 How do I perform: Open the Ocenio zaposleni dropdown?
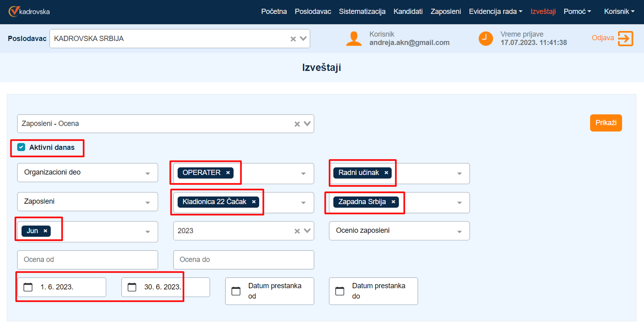459,232
